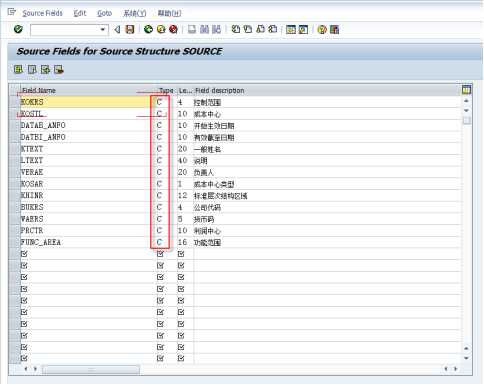
Task: Open the Goto menu
Action: 104,13
